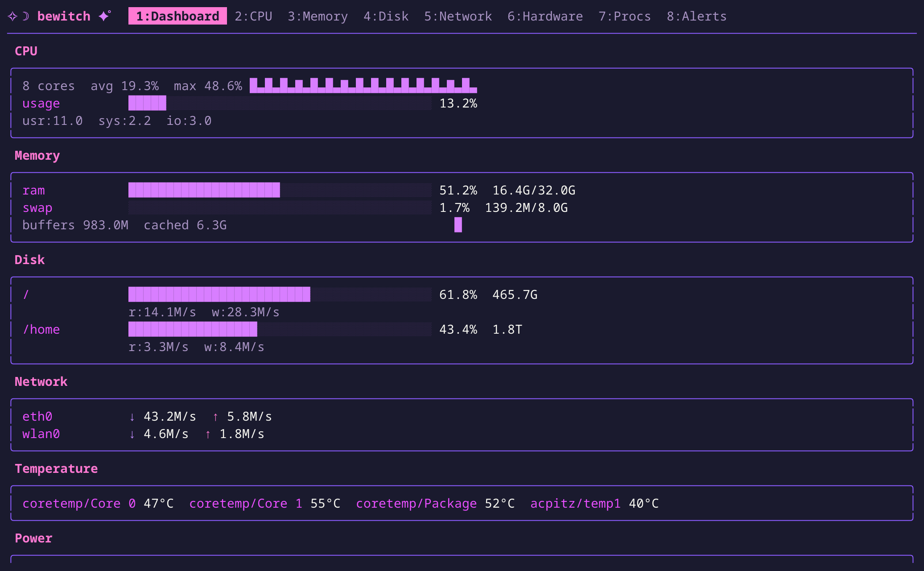Click the 43.4% /home percentage

pyautogui.click(x=458, y=329)
